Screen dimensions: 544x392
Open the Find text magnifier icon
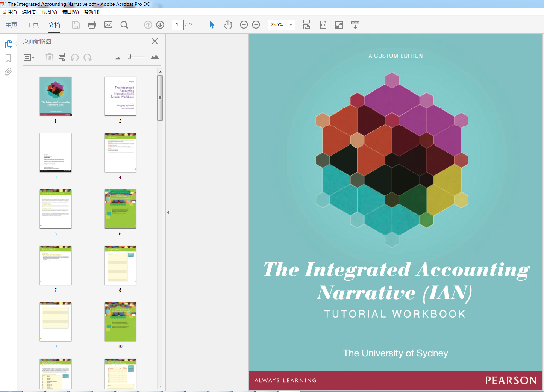(x=124, y=25)
